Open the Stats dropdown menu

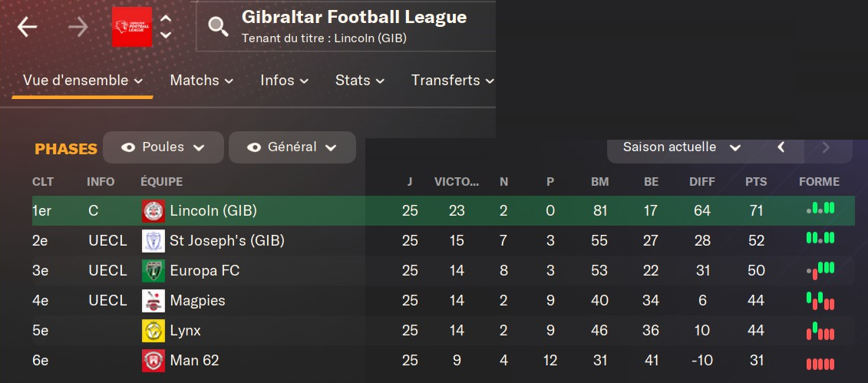[x=360, y=81]
